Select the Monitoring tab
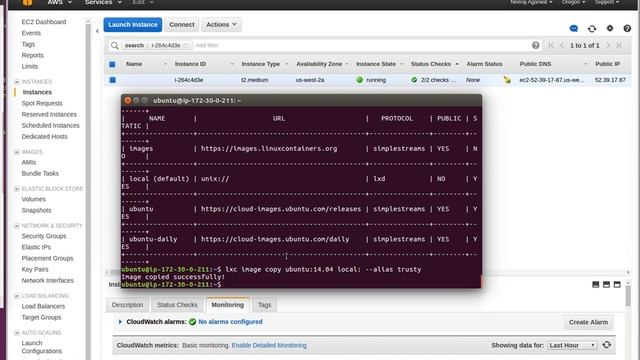Image resolution: width=640 pixels, height=360 pixels. (227, 305)
